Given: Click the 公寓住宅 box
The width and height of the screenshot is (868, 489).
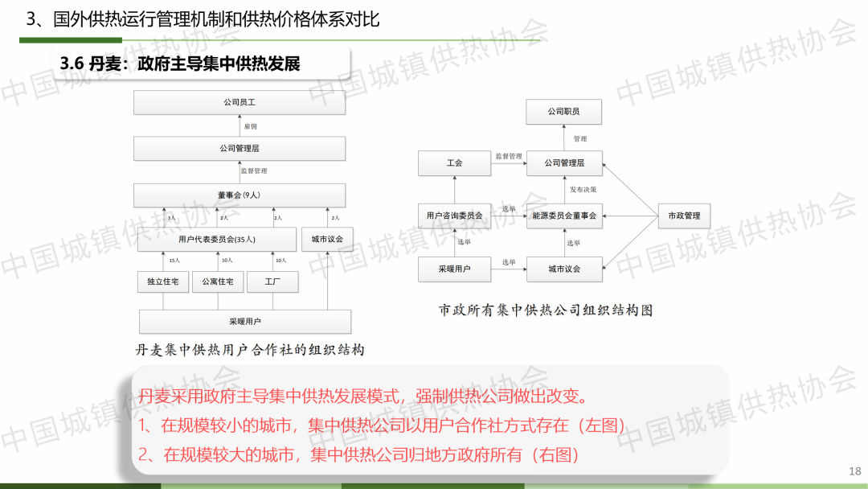Looking at the screenshot, I should coord(217,281).
